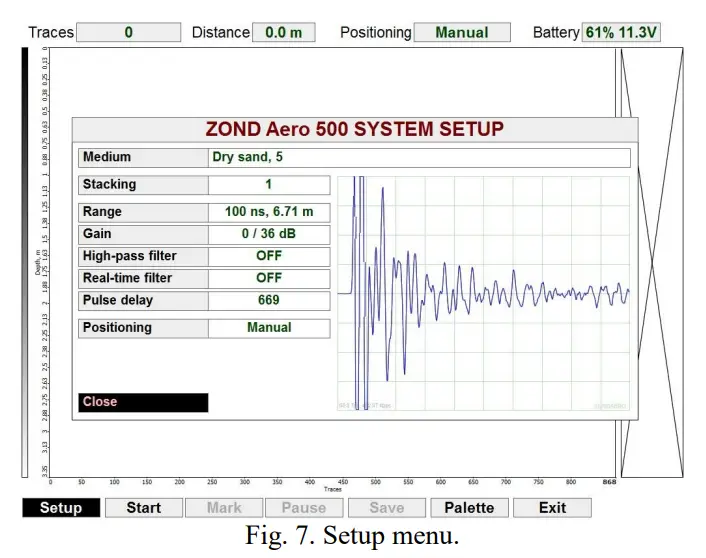Screen dimensions: 706x558
Task: Click the grayed-out Save button
Action: [387, 508]
